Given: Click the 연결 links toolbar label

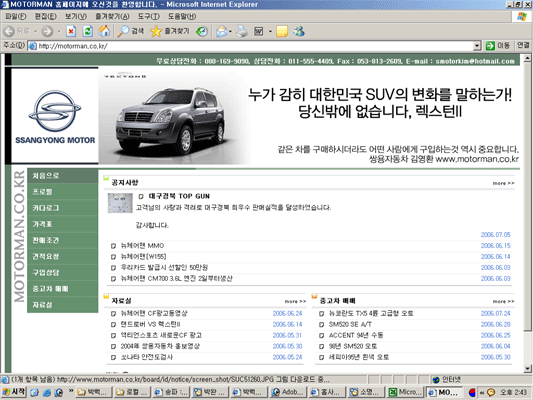Looking at the screenshot, I should pos(523,45).
